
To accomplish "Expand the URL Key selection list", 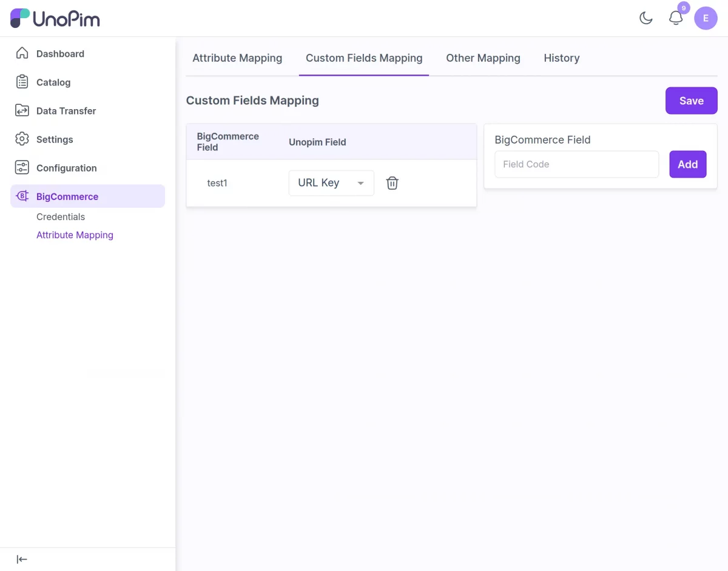I will pos(360,182).
